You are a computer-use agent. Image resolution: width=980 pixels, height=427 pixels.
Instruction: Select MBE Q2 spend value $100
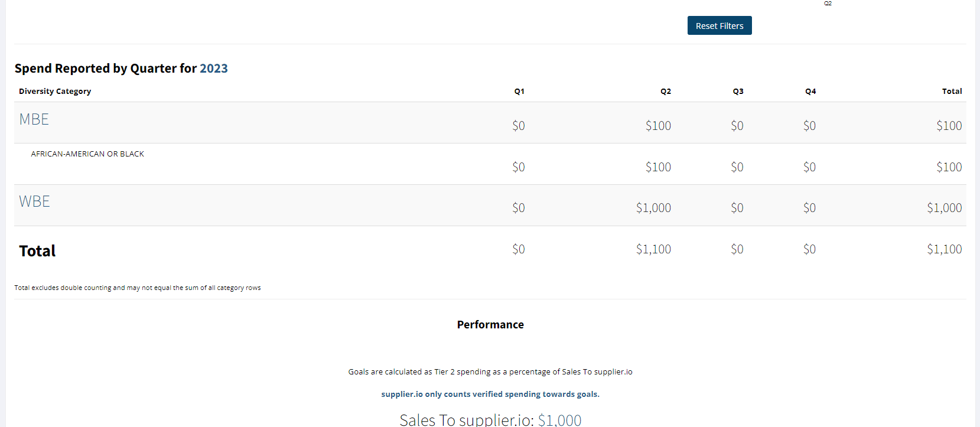(x=658, y=126)
